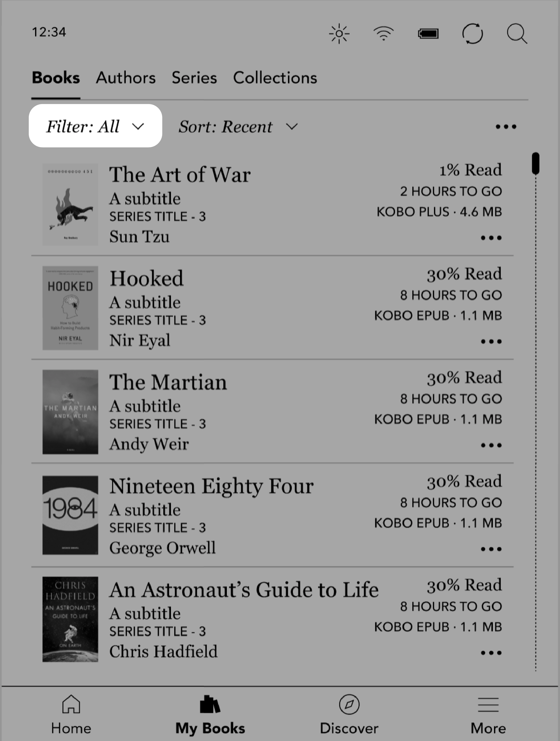
Task: Switch to the Authors tab
Action: pos(126,78)
